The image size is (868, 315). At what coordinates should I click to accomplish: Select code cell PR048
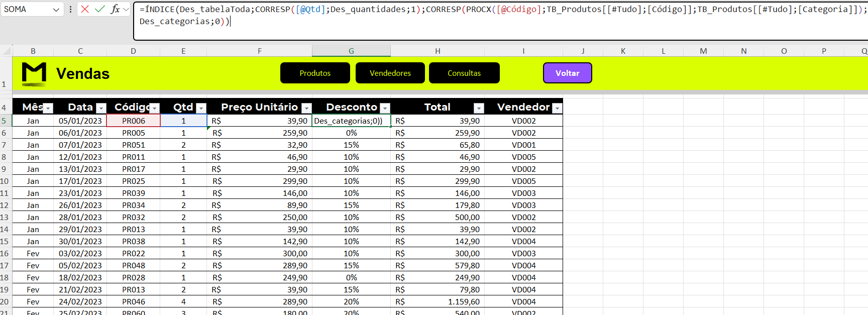point(133,265)
